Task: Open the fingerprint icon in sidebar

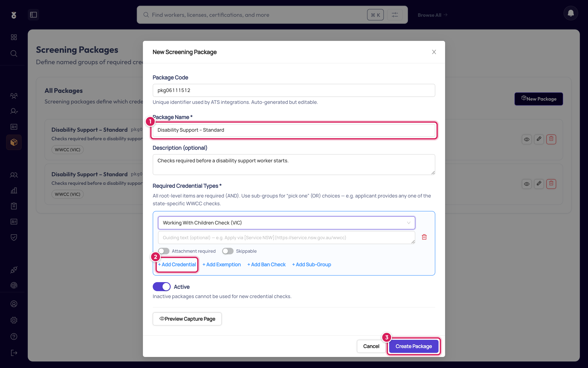Action: (14, 285)
